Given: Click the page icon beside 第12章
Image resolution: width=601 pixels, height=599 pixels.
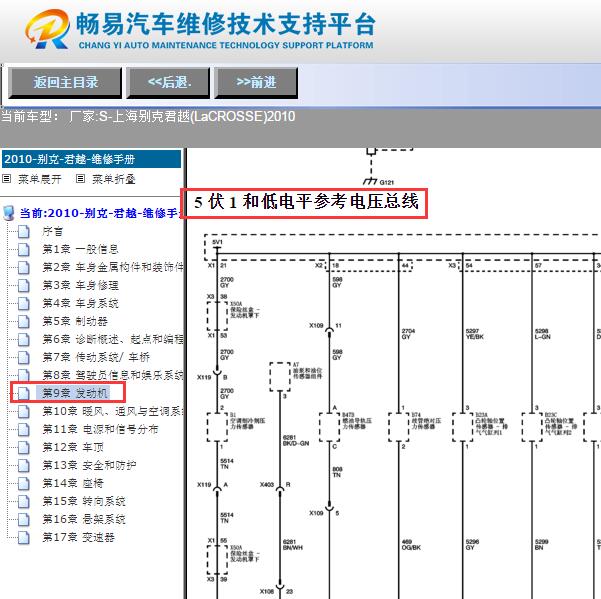Looking at the screenshot, I should point(23,447).
